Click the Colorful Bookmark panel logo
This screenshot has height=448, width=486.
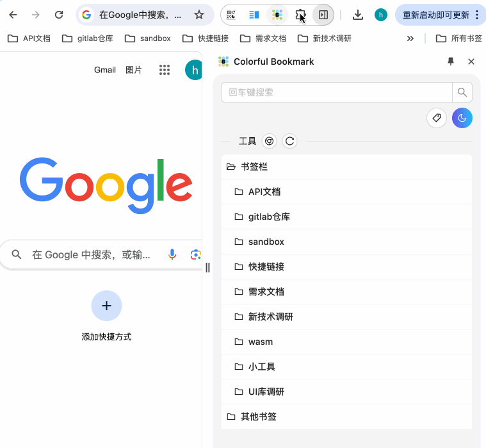(x=223, y=62)
